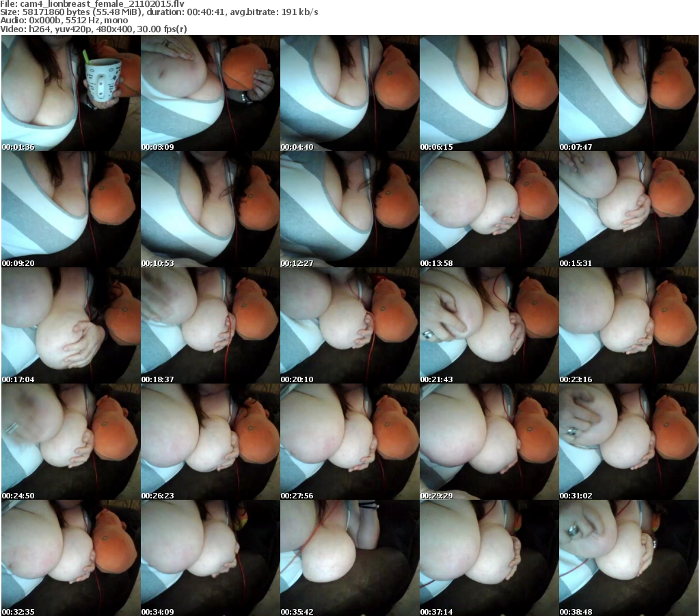Select the thumbnail stamped 00:12:27
This screenshot has height=616, width=700.
[349, 209]
